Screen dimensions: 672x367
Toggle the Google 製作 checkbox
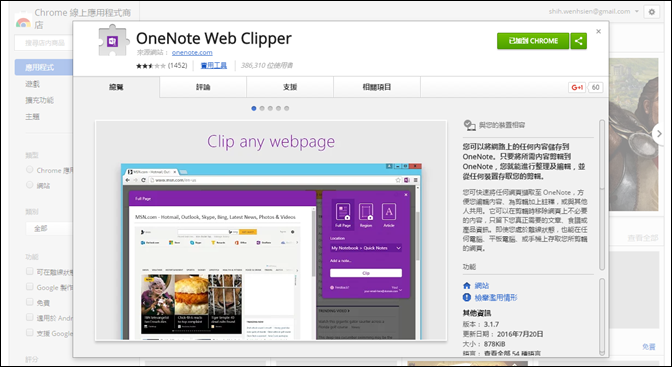[30, 287]
